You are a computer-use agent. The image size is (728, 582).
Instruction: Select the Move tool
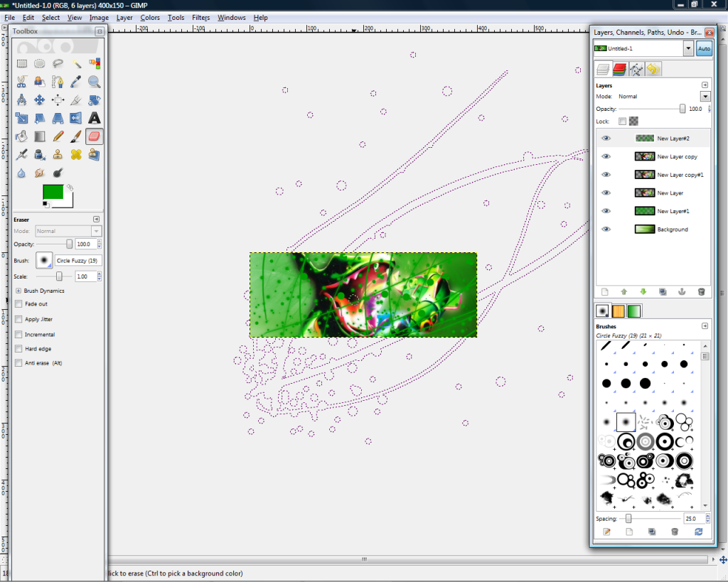pyautogui.click(x=40, y=99)
